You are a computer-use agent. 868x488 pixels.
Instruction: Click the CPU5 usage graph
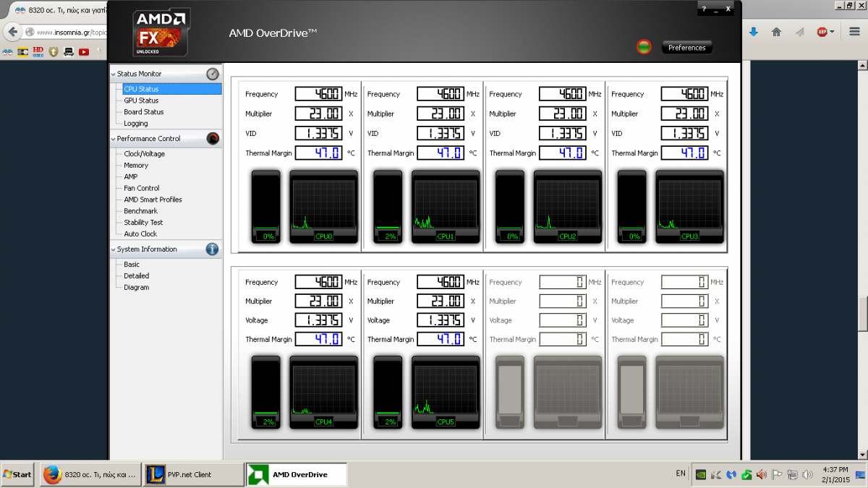446,392
